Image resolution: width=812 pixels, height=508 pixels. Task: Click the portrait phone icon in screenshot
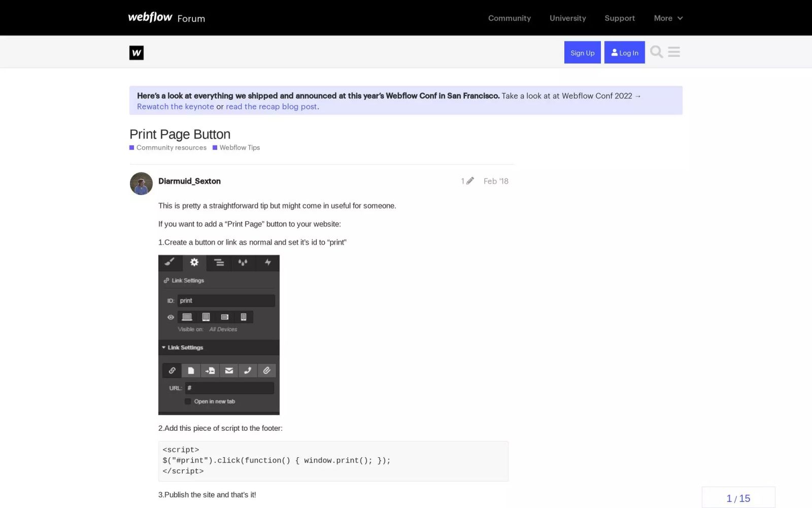243,317
